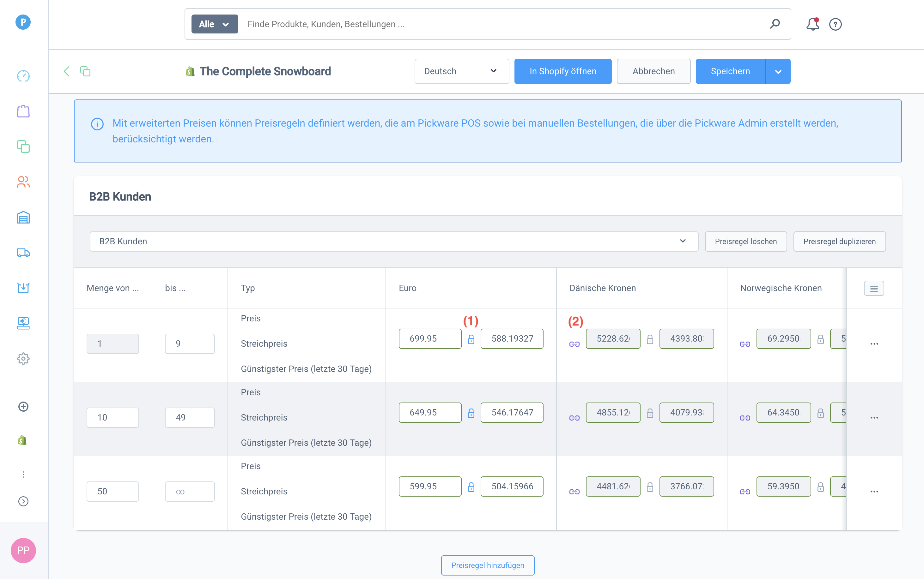Open the Deutsch language dropdown
Screen dimensions: 924x579
click(461, 71)
